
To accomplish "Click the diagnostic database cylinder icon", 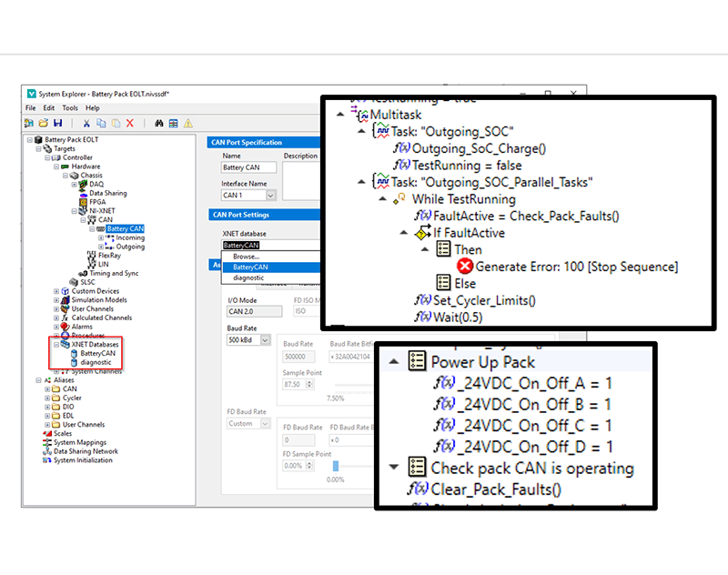I will [74, 362].
